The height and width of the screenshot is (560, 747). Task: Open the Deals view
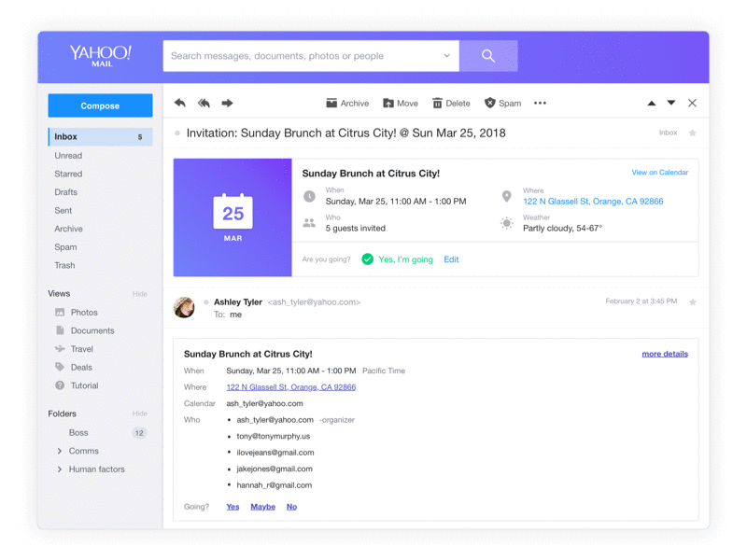click(x=79, y=367)
